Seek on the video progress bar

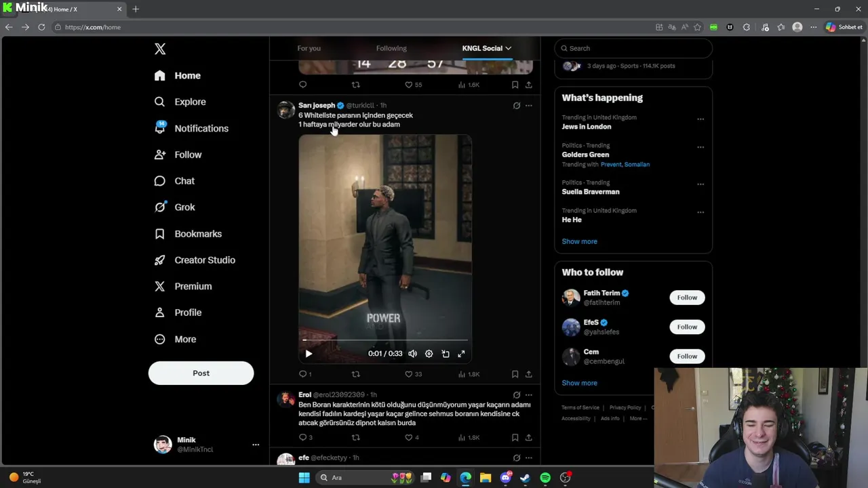pos(385,340)
